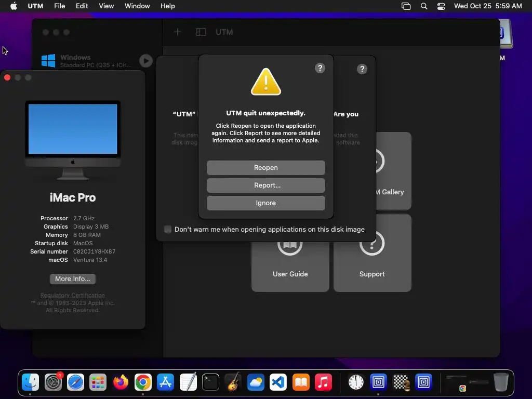Click the Ignore button
This screenshot has width=532, height=399.
pyautogui.click(x=266, y=203)
